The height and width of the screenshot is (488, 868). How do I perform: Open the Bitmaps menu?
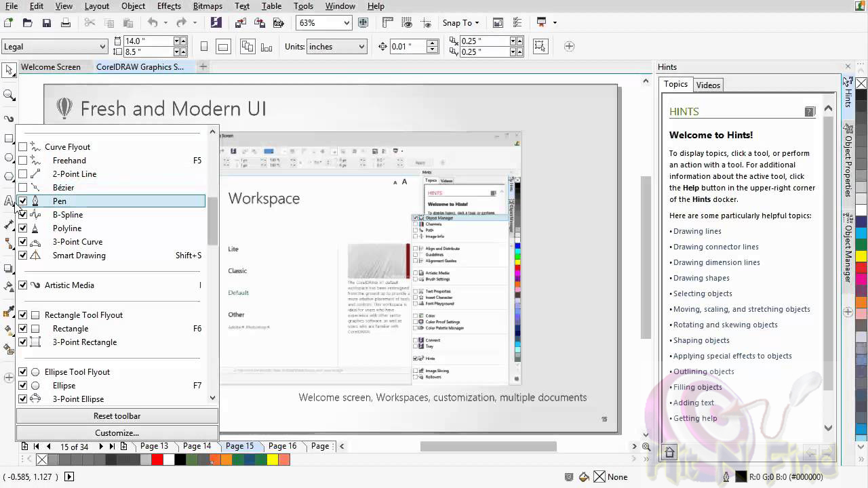click(x=208, y=6)
